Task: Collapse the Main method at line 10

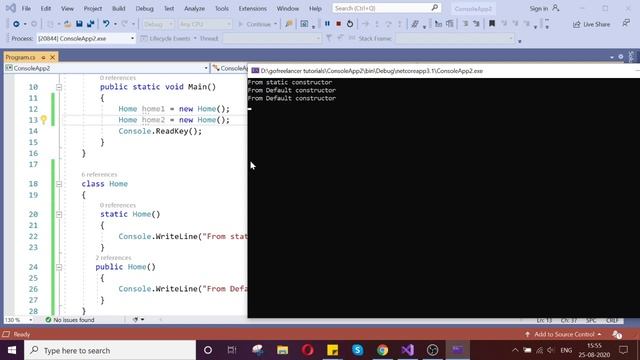Action: (x=59, y=87)
